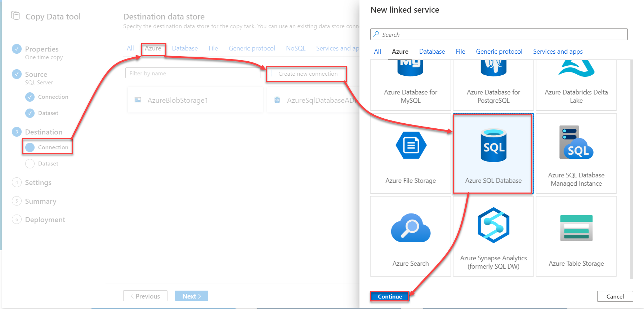Screen dimensions: 644x309
Task: Open the Services and apps tab in panel
Action: pyautogui.click(x=558, y=52)
